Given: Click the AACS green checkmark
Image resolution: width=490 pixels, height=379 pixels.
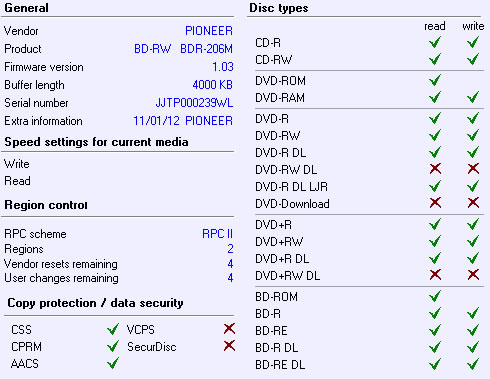Looking at the screenshot, I should (113, 363).
